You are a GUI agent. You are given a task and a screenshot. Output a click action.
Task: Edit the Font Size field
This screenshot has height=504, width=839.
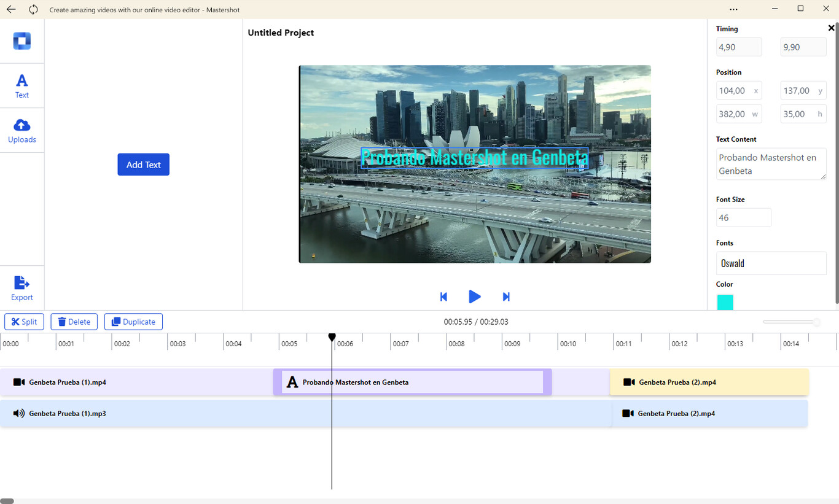coord(743,217)
